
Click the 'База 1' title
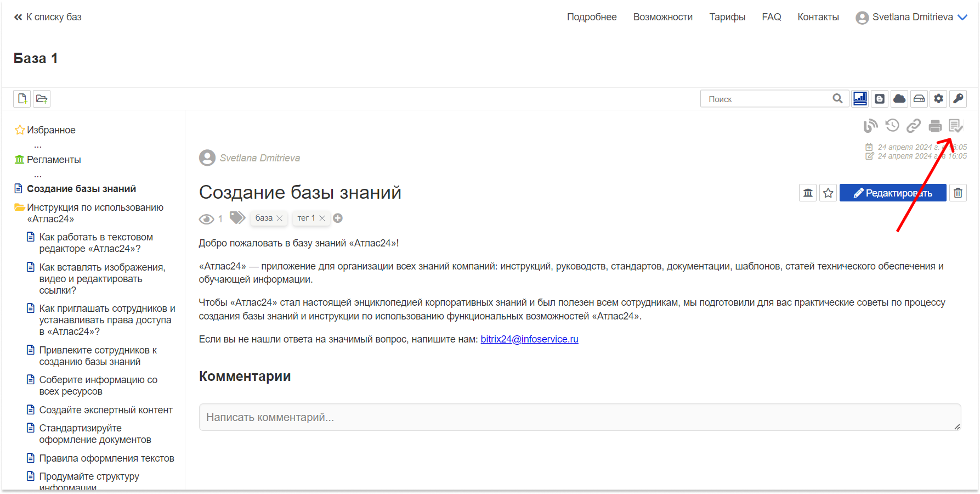36,58
